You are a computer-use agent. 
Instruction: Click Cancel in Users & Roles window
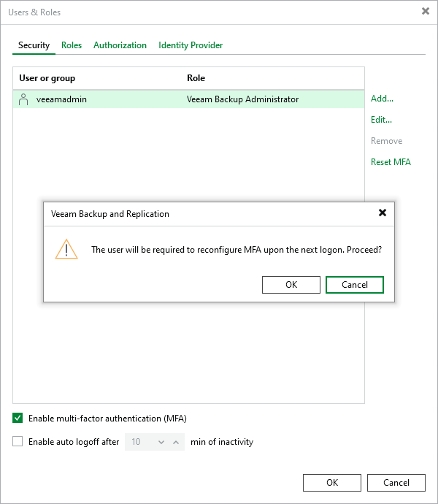[x=396, y=483]
